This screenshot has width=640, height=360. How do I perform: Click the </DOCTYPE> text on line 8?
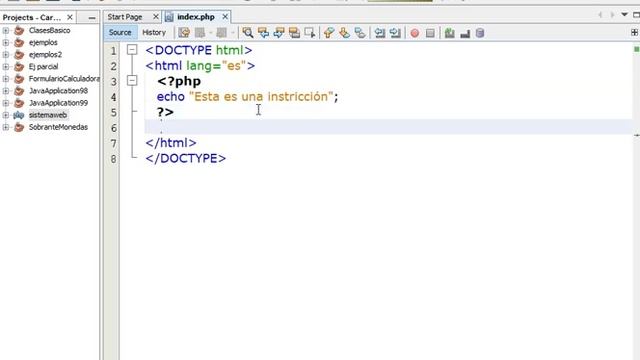[x=185, y=158]
